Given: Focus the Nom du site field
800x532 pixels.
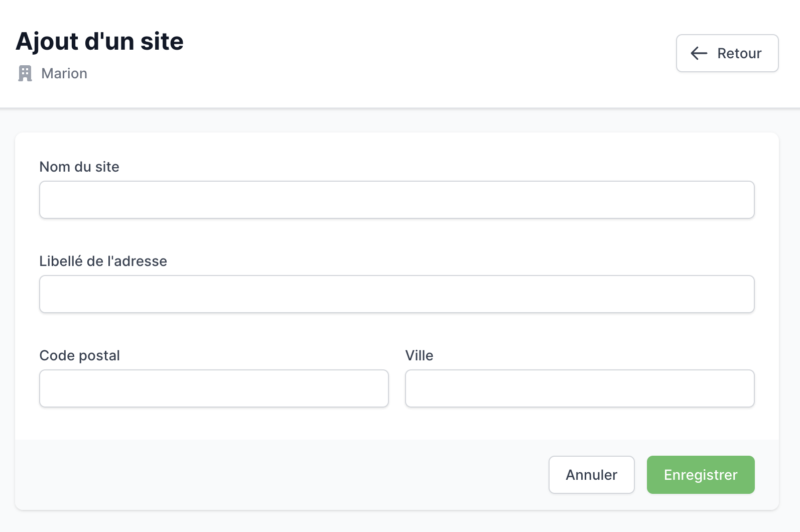Looking at the screenshot, I should pyautogui.click(x=396, y=200).
